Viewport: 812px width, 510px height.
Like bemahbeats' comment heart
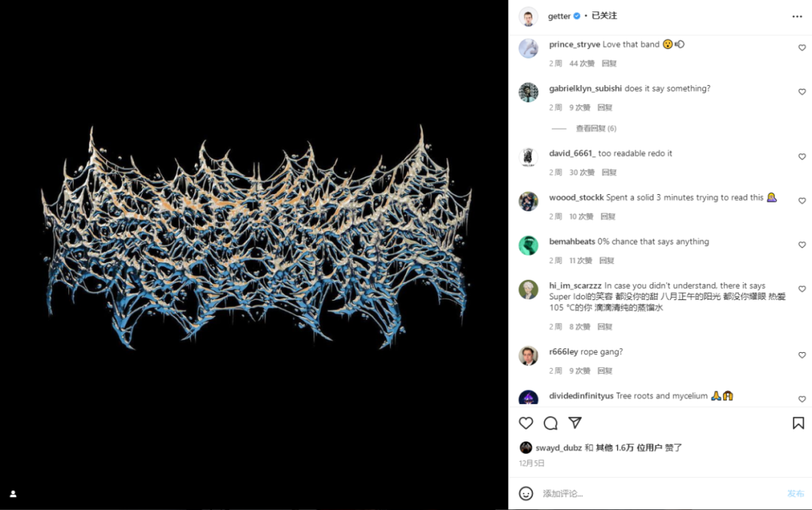coord(801,244)
